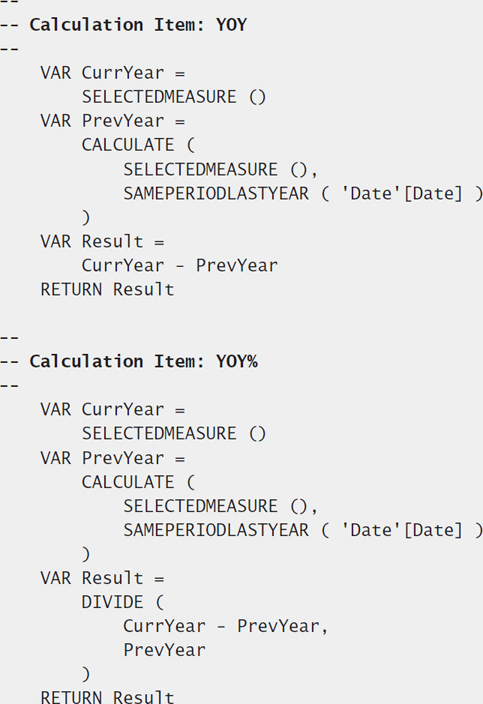Screen dimensions: 483x704
Task: Click the second 'CALCULATE (' line
Action: (x=139, y=482)
